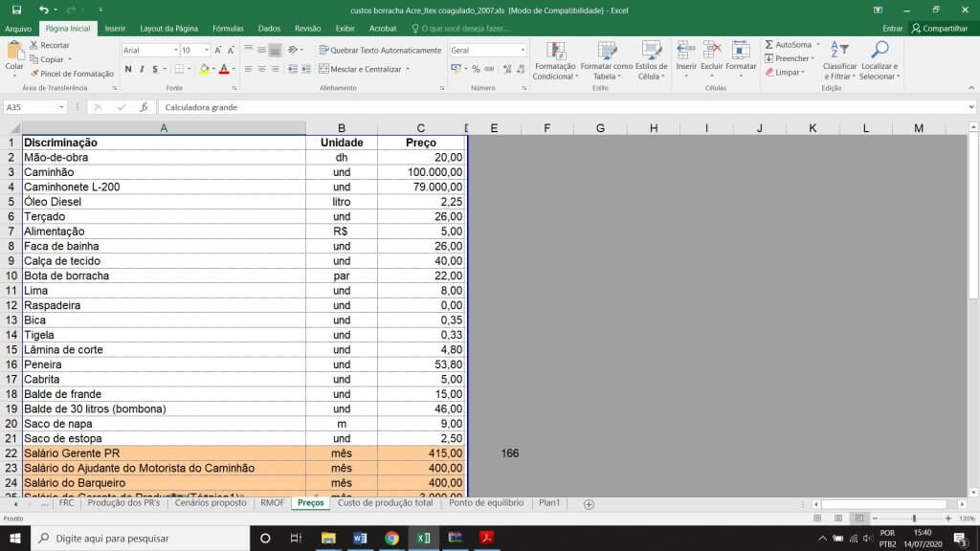The width and height of the screenshot is (980, 551).
Task: Click the AutoSoma sigma icon
Action: coord(769,45)
